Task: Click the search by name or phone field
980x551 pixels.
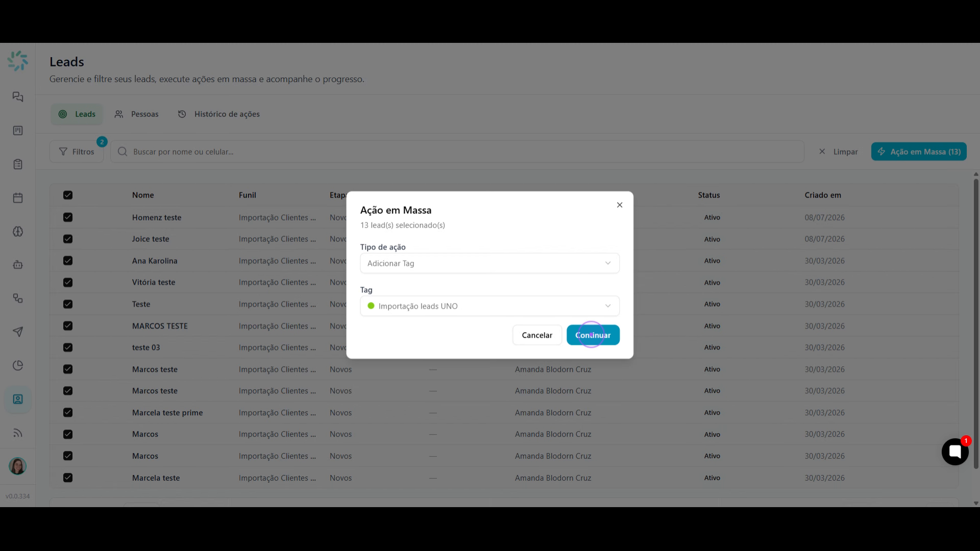Action: point(457,152)
